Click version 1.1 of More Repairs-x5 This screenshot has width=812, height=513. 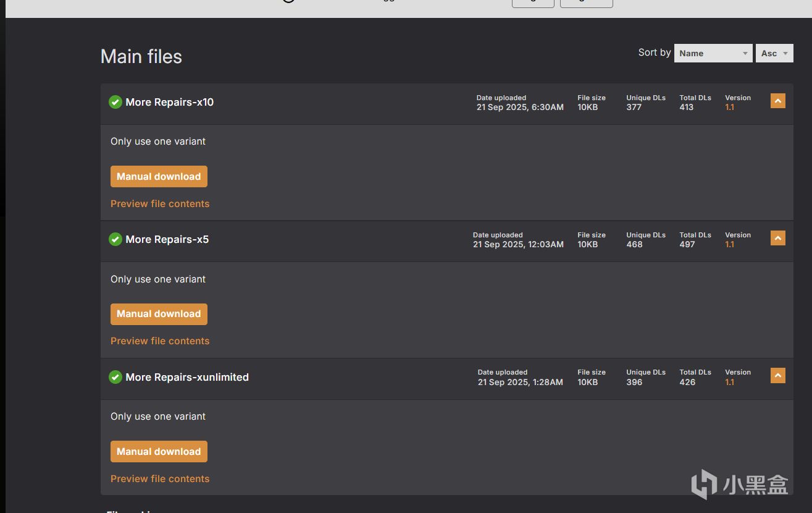pos(729,245)
